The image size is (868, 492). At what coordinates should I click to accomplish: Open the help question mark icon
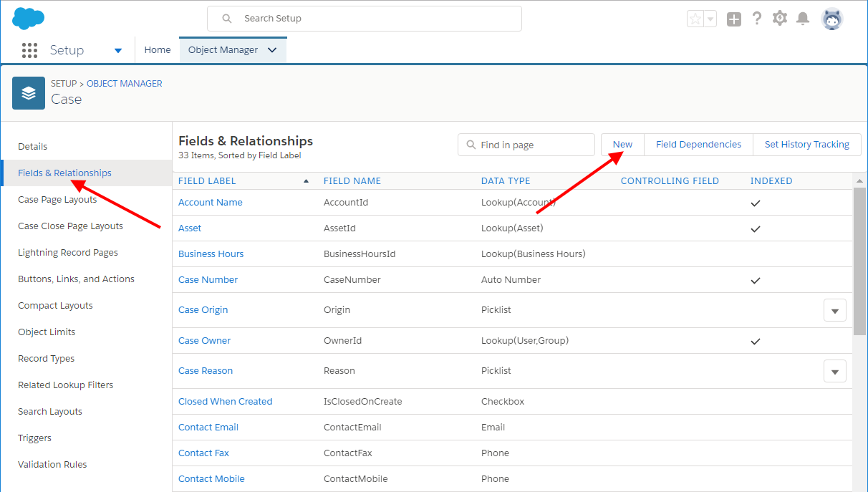[757, 19]
